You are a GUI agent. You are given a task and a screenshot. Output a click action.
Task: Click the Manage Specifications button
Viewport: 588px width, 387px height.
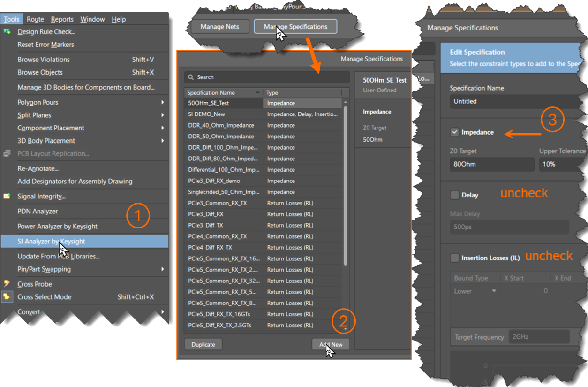pyautogui.click(x=295, y=27)
